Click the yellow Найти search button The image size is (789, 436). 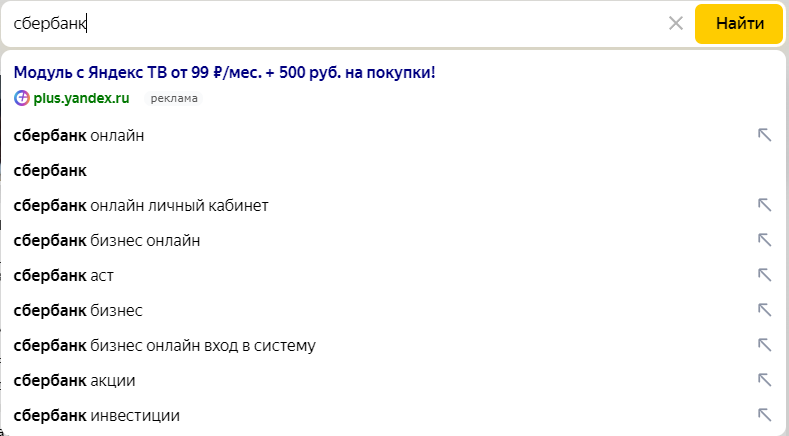[739, 24]
